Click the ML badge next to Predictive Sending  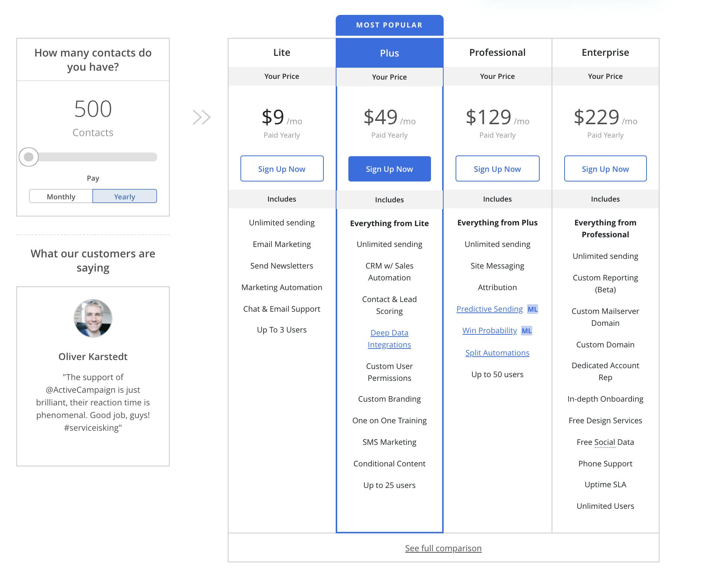(x=533, y=309)
